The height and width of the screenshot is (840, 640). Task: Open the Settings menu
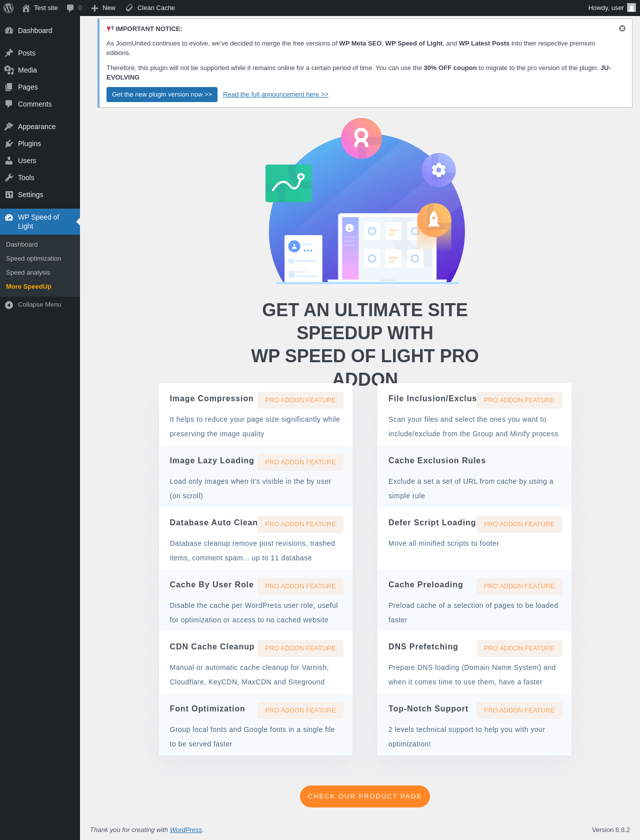pyautogui.click(x=40, y=195)
